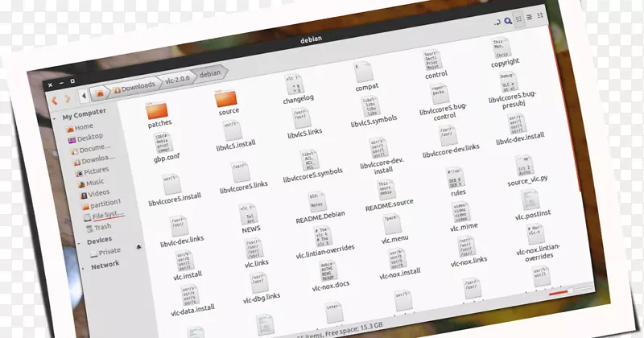Open Trash in the sidebar
Image resolution: width=644 pixels, height=338 pixels.
pyautogui.click(x=98, y=228)
